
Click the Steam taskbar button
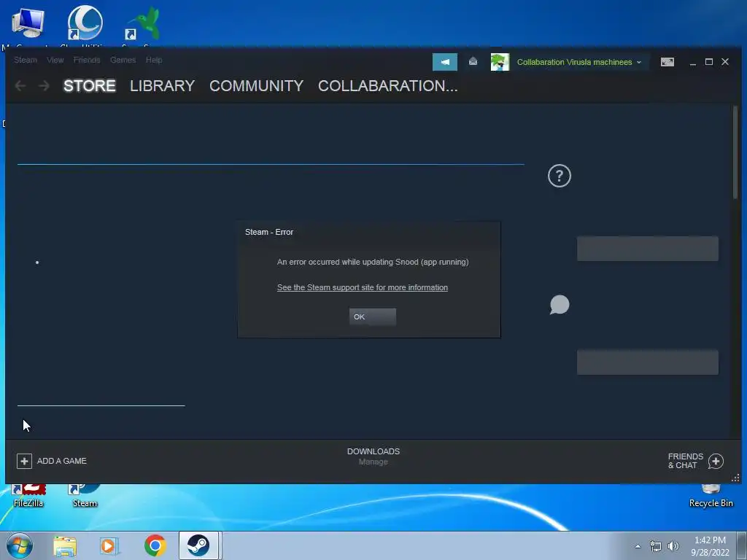199,545
